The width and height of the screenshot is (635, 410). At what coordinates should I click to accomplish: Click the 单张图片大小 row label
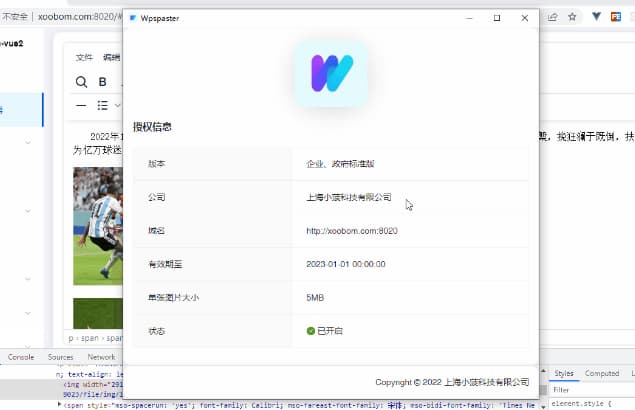tap(173, 298)
